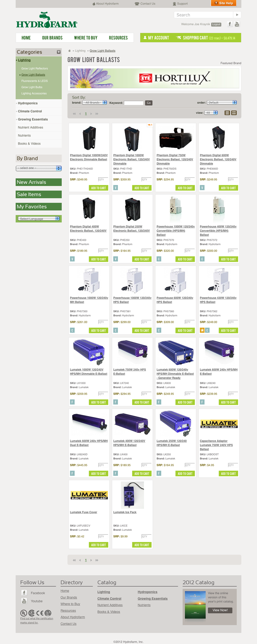This screenshot has height=644, width=257.
Task: Open the By Brand select one dropdown
Action: [39, 168]
